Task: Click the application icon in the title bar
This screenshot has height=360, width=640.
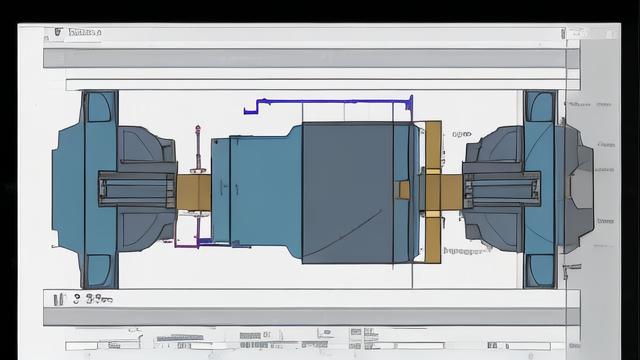Action: coord(58,32)
